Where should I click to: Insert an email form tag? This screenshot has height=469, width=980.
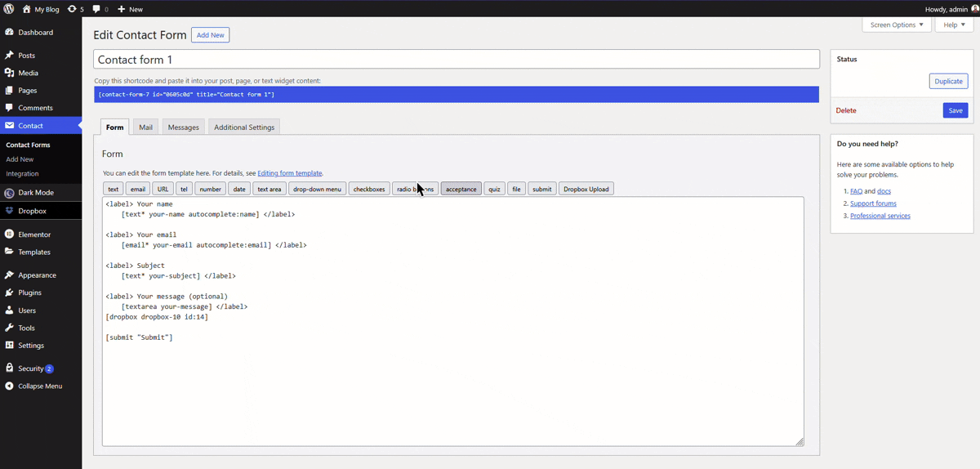(138, 189)
